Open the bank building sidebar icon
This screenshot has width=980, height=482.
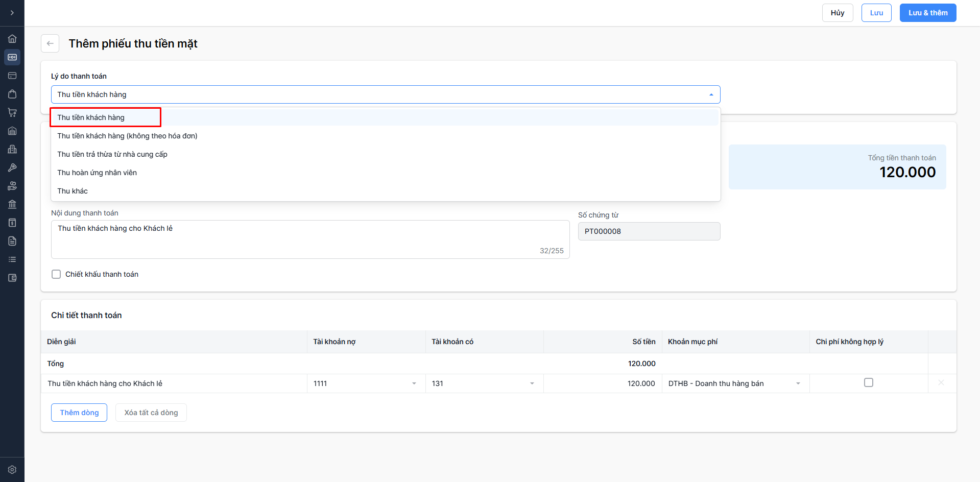[12, 204]
